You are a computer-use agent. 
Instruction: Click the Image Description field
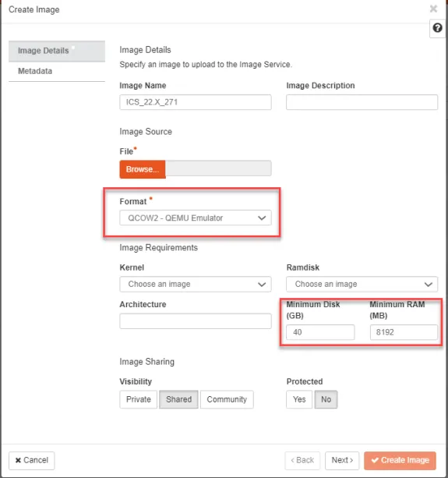coord(362,102)
